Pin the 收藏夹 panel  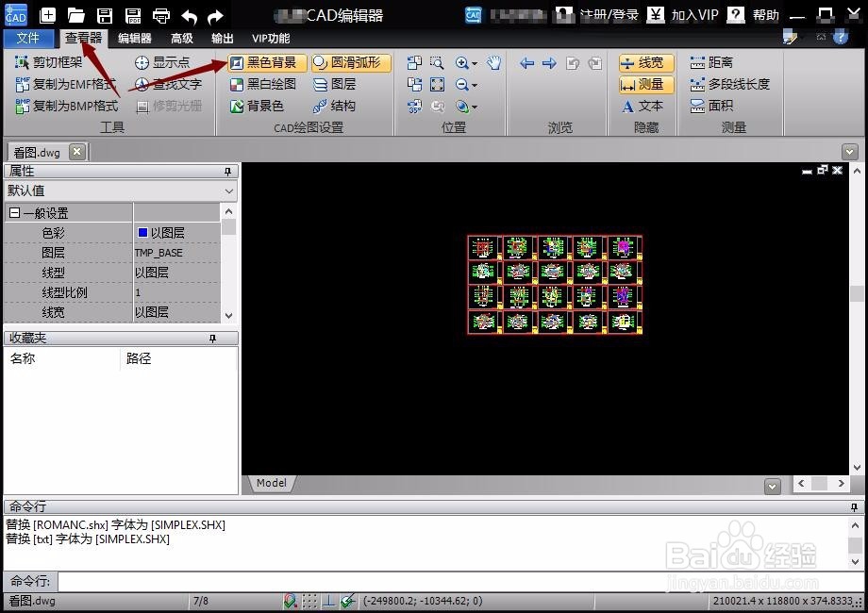(212, 339)
